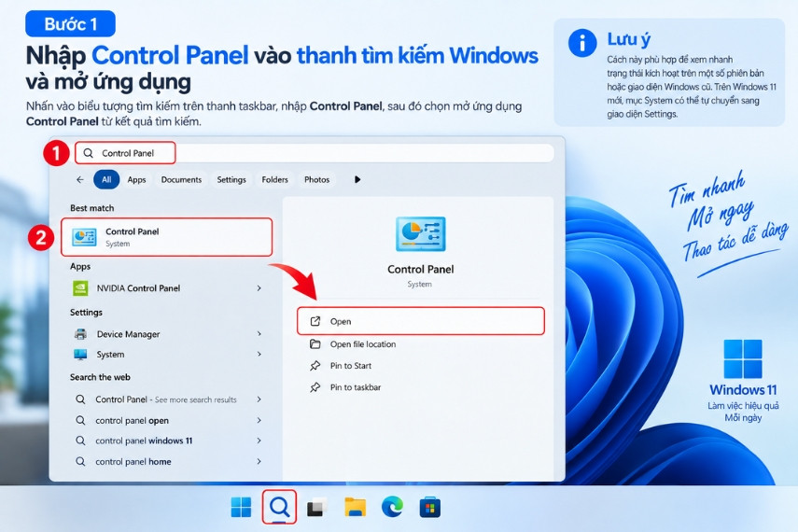798x532 pixels.
Task: Switch to the Settings filter tab
Action: (x=231, y=180)
